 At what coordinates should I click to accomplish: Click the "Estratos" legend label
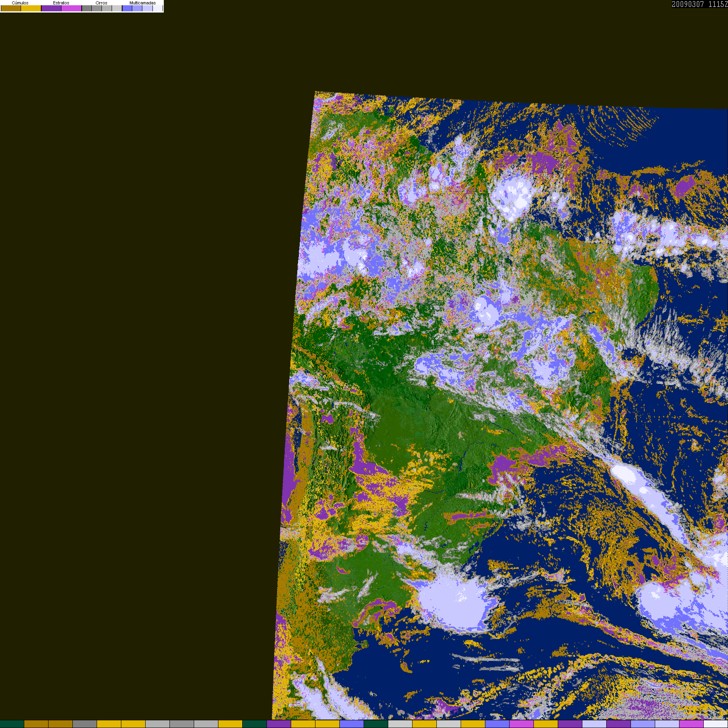point(61,3)
